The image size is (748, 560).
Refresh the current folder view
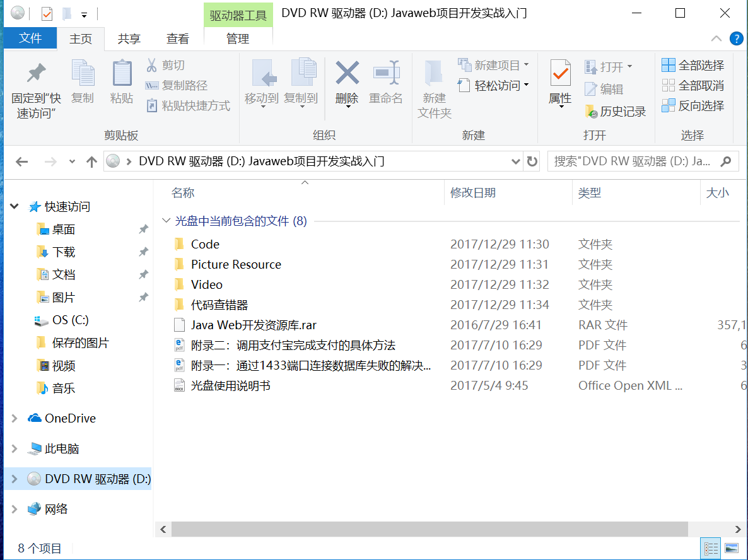pos(532,161)
